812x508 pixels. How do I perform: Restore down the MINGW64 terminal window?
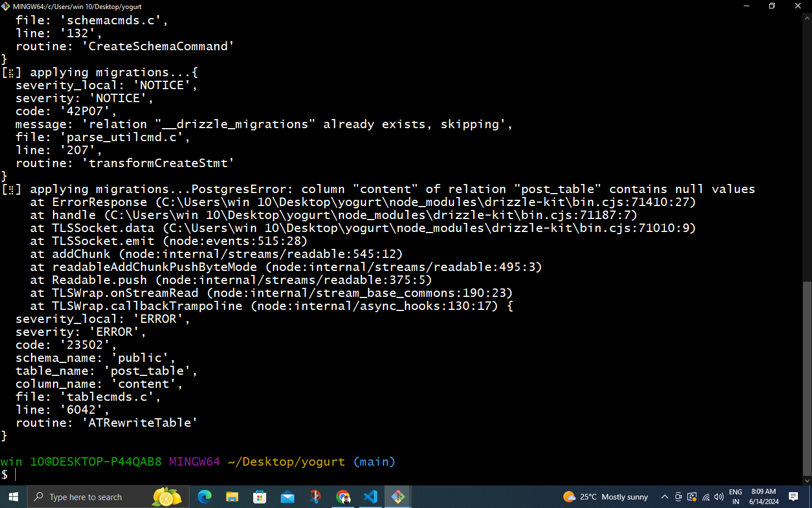point(772,6)
